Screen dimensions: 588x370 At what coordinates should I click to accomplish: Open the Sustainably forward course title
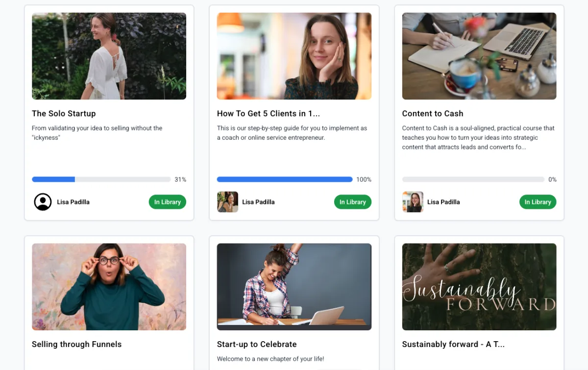pyautogui.click(x=453, y=345)
